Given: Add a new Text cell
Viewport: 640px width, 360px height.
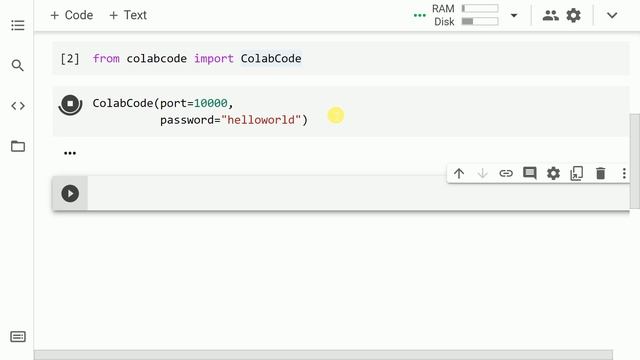Looking at the screenshot, I should pyautogui.click(x=128, y=15).
